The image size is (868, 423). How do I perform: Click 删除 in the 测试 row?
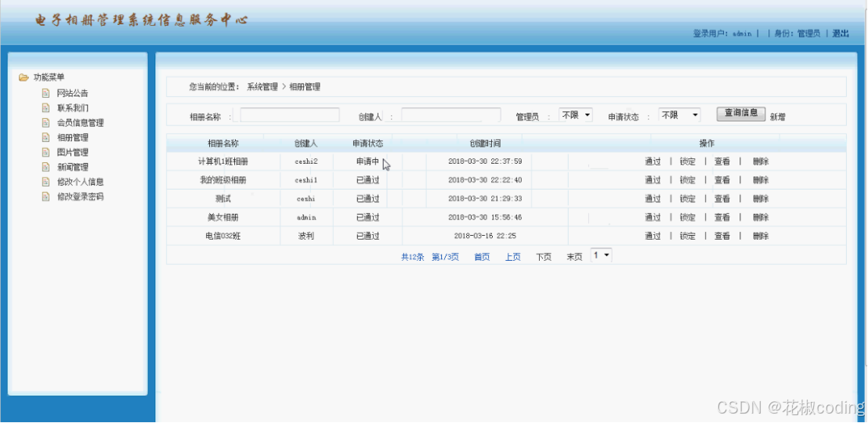coord(761,199)
